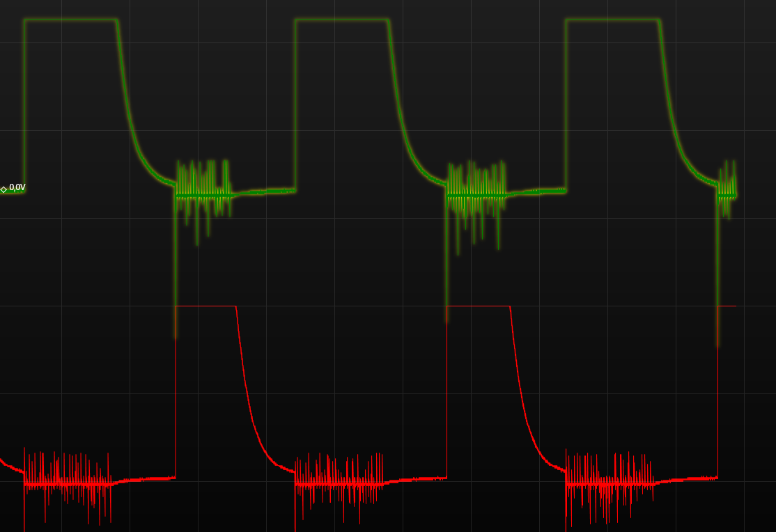776x532 pixels.
Task: Click the first green pulse's flat top
Action: [x=70, y=19]
